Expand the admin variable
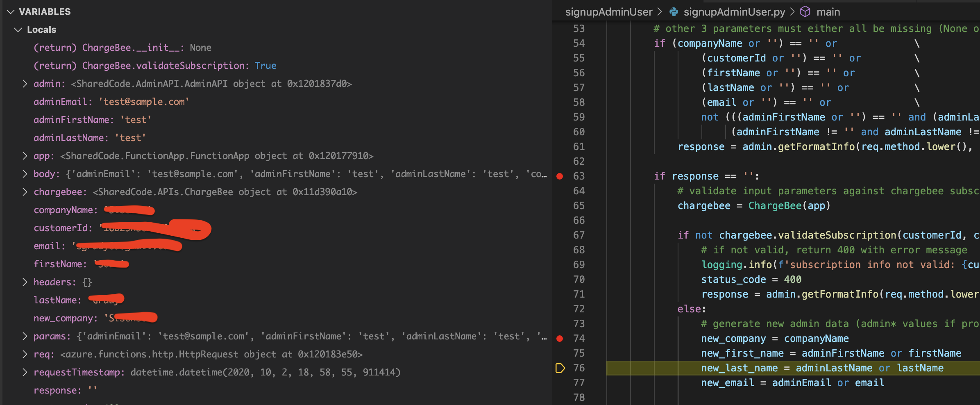This screenshot has width=980, height=405. coord(25,83)
